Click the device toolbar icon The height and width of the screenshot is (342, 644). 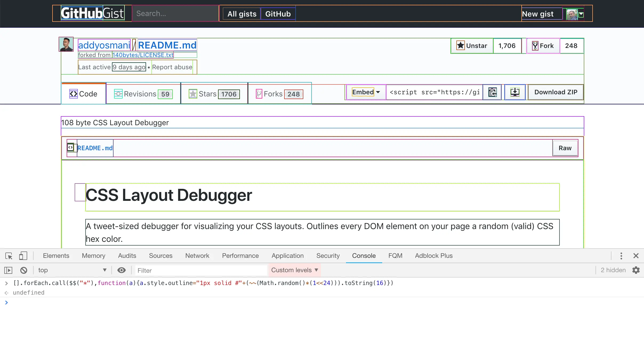[23, 256]
